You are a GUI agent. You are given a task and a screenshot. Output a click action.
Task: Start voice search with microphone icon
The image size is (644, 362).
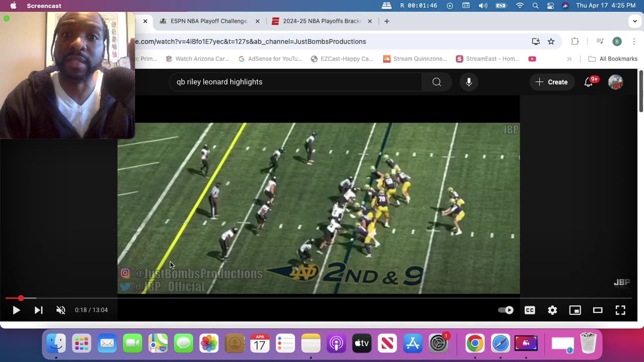tap(469, 82)
